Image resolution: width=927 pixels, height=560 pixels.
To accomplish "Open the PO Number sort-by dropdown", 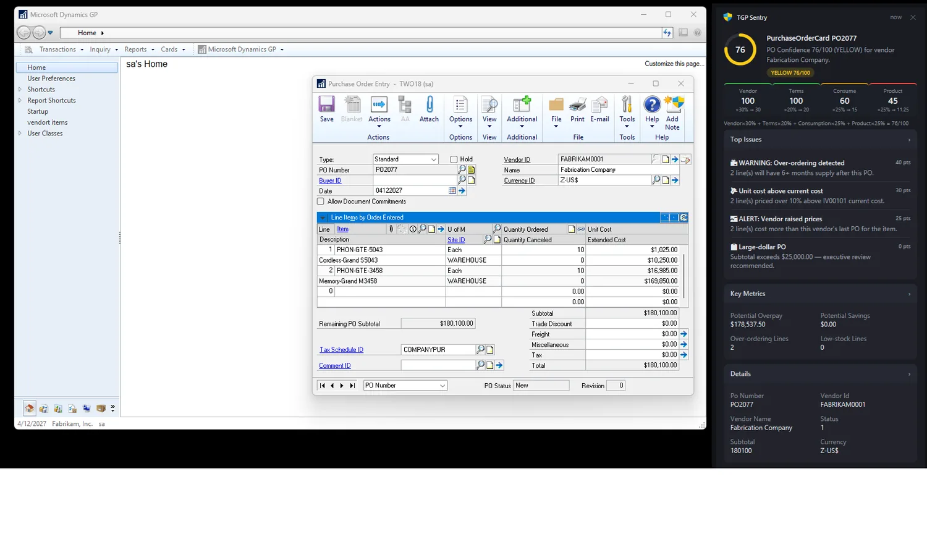I will [x=405, y=386].
